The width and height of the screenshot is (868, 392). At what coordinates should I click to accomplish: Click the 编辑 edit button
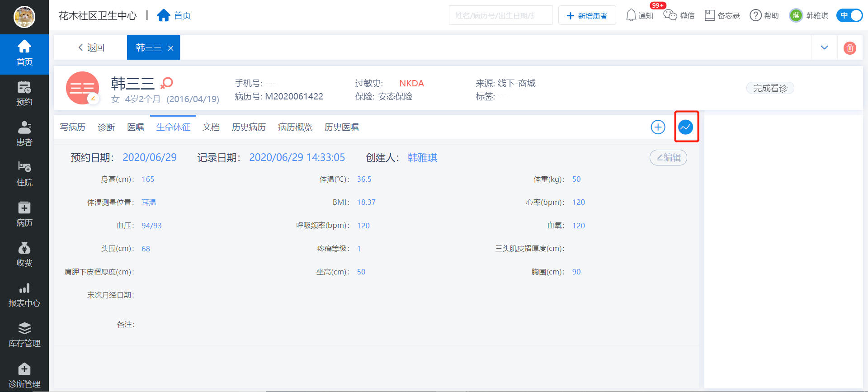(x=668, y=157)
